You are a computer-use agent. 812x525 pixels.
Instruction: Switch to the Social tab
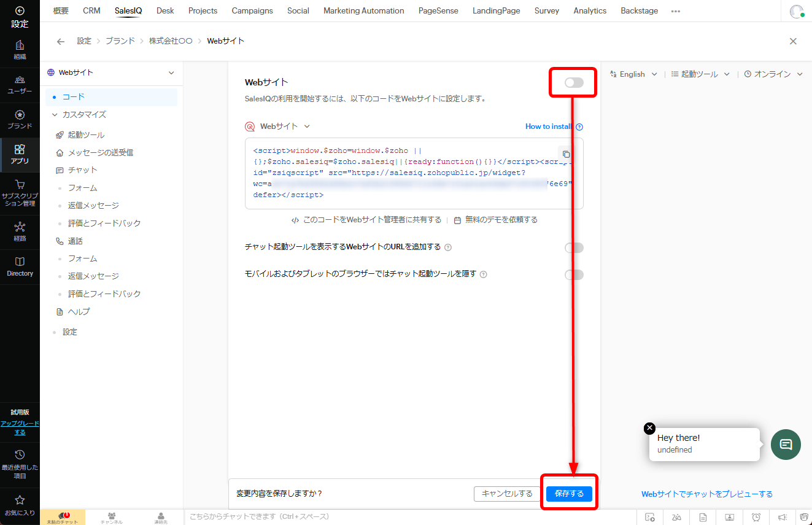point(298,10)
